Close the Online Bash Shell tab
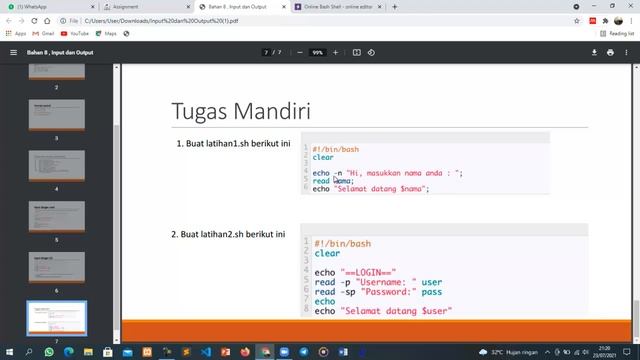 pos(380,7)
